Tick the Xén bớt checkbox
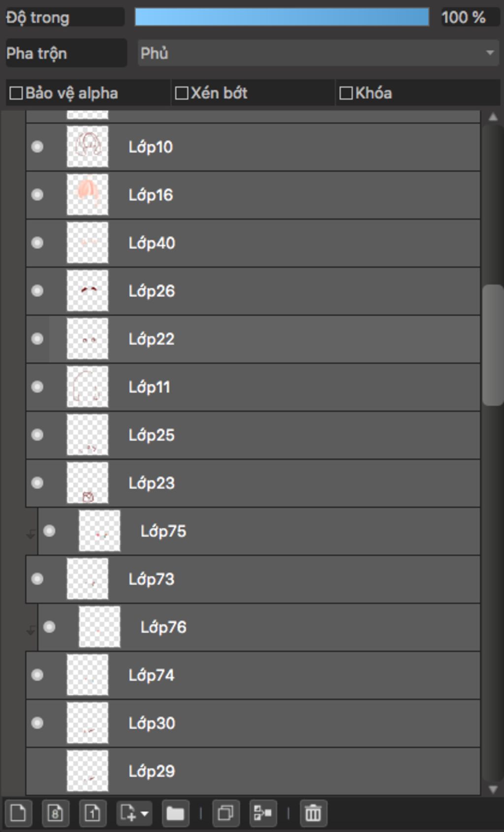This screenshot has height=832, width=504. [x=182, y=93]
